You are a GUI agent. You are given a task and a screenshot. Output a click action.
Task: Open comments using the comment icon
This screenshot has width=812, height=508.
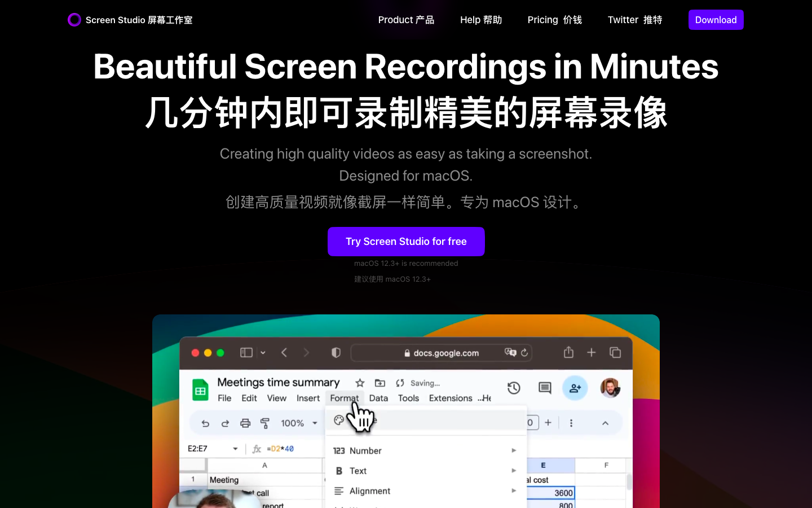[x=544, y=388]
